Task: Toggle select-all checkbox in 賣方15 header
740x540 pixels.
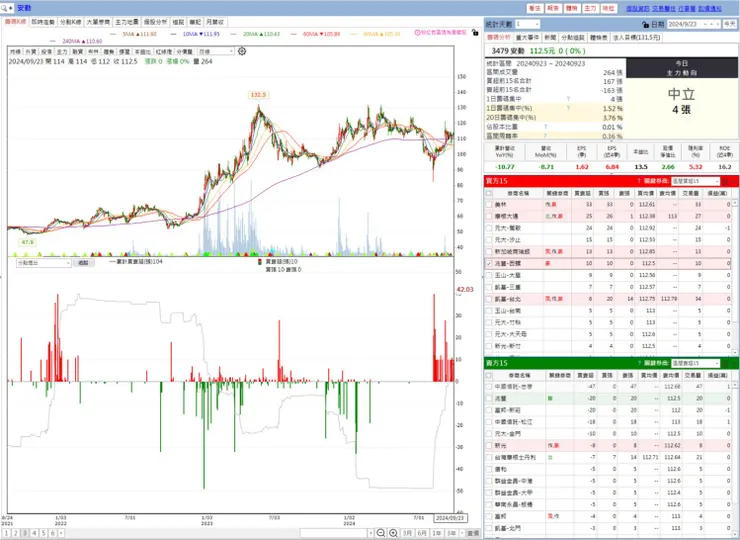Action: pyautogui.click(x=489, y=375)
